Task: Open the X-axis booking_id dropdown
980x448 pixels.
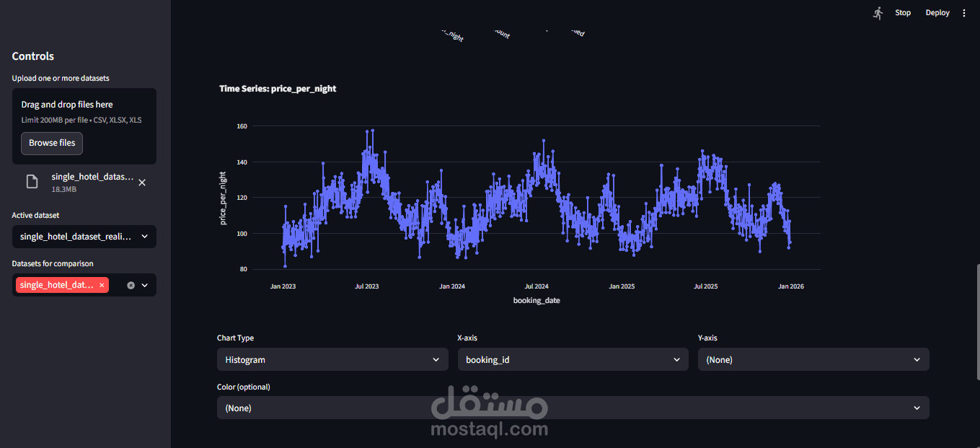Action: [573, 359]
